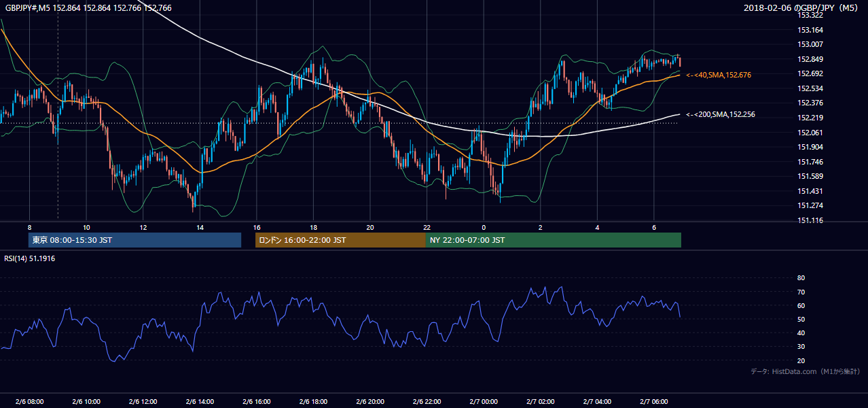Click price axis value 152.692

(x=810, y=73)
